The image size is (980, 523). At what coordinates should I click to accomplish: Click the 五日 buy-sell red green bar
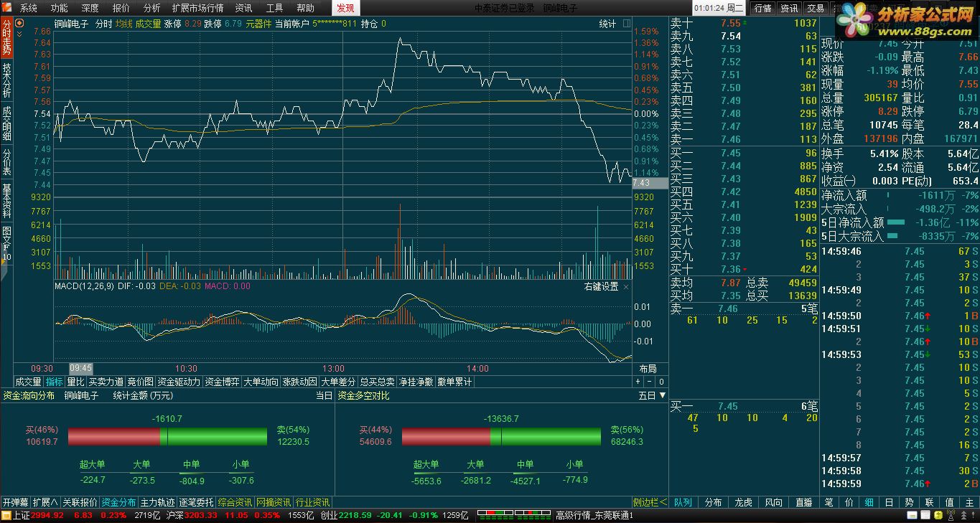501,436
